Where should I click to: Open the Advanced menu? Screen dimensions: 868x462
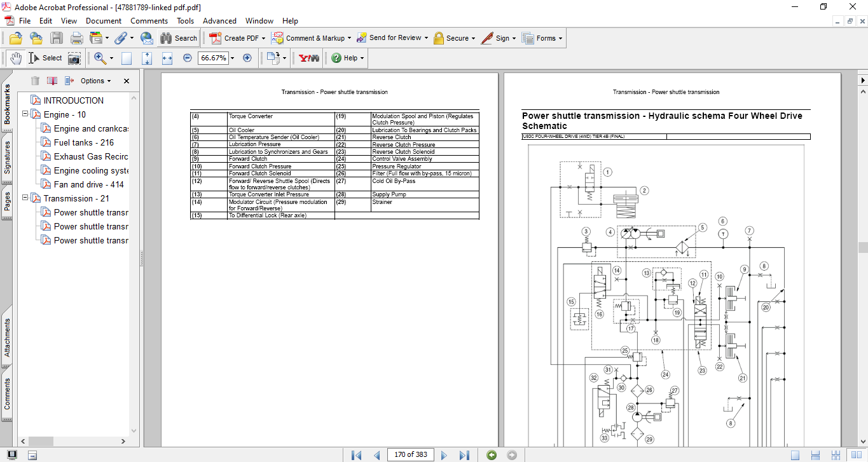220,21
